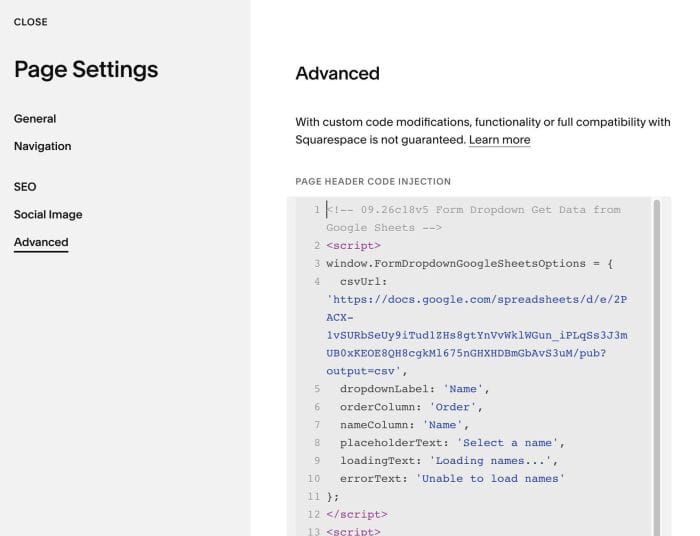Click the window.FormDropdownGoogleSheetsOptions line
700x536 pixels.
coord(469,263)
